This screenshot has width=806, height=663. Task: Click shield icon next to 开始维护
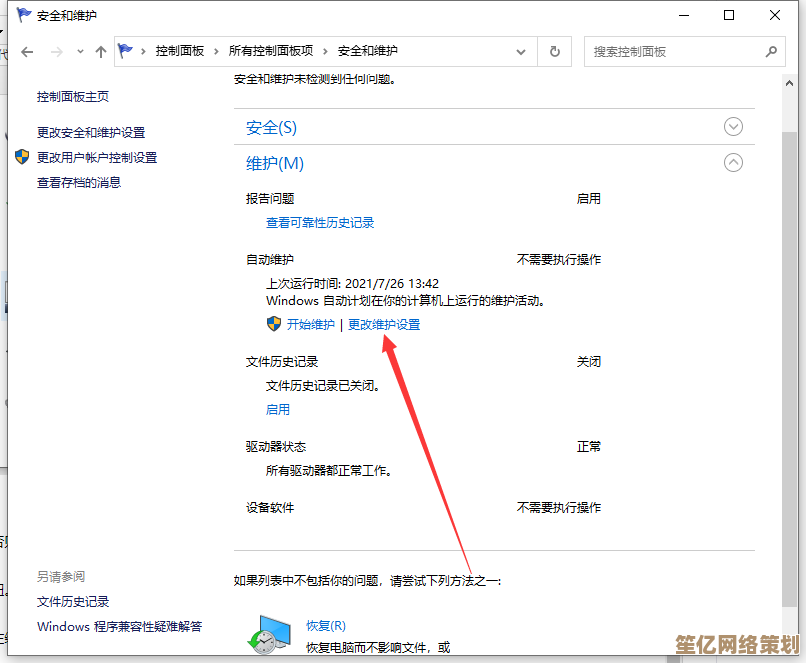coord(274,324)
